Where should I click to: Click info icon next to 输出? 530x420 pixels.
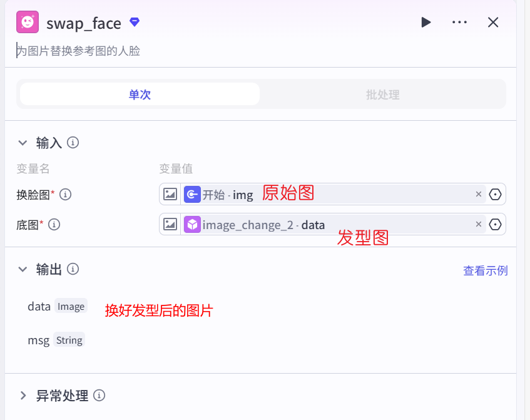[73, 269]
